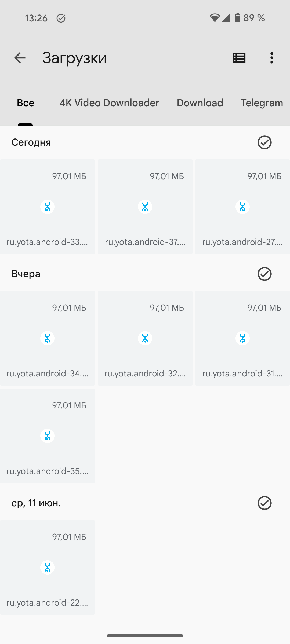The height and width of the screenshot is (644, 290).
Task: Switch to the 4K Video Downloader tab
Action: 109,103
